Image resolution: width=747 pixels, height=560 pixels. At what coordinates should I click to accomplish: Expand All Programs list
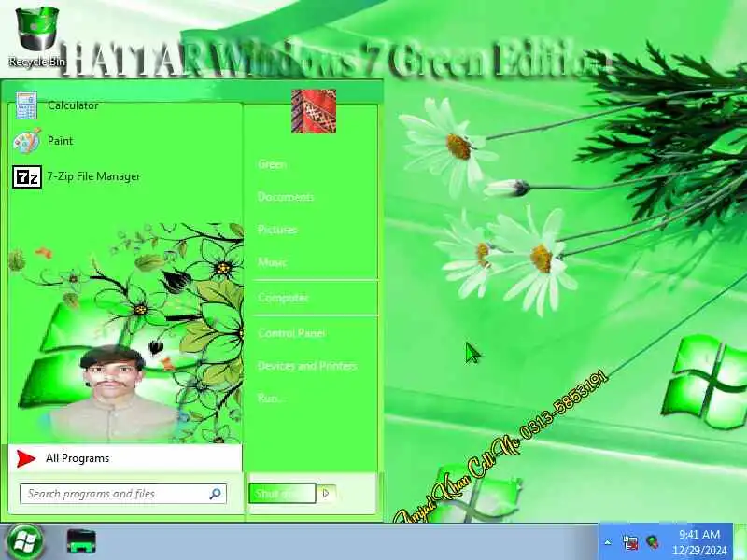[x=125, y=458]
